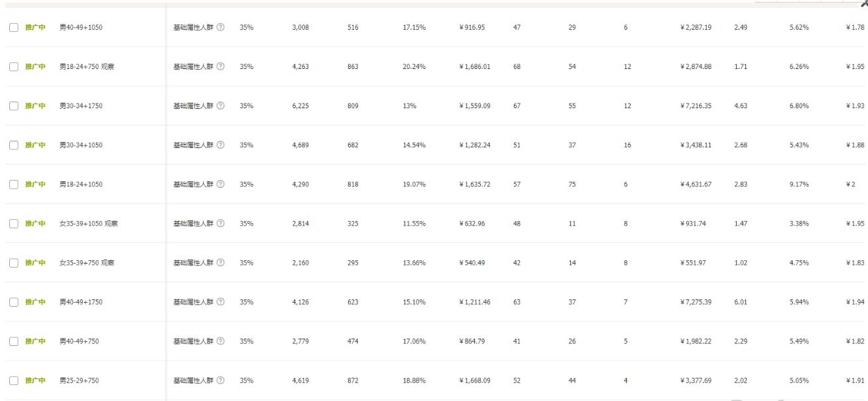Viewport: 868px width, 401px height.
Task: Click help icon in 女35-39+750 观察 row
Action: [x=221, y=262]
